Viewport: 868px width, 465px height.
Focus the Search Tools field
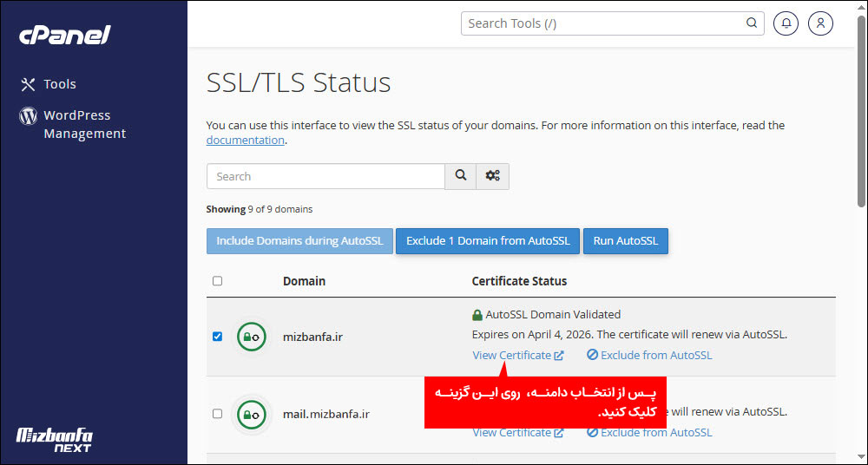(612, 23)
